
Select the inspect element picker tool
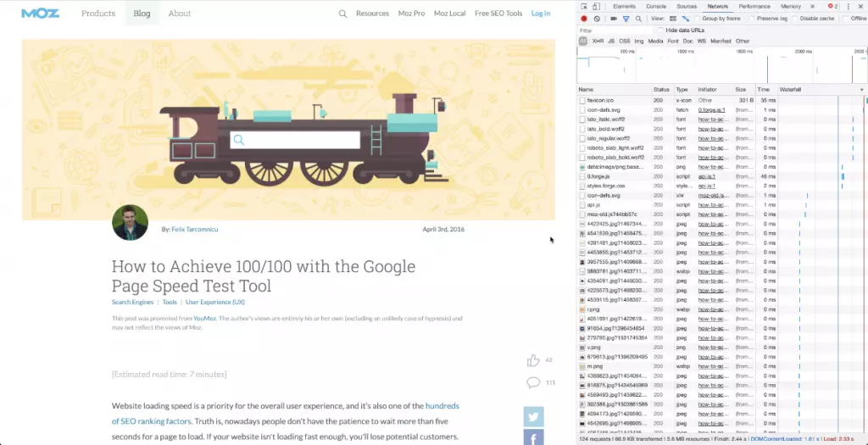coord(584,6)
